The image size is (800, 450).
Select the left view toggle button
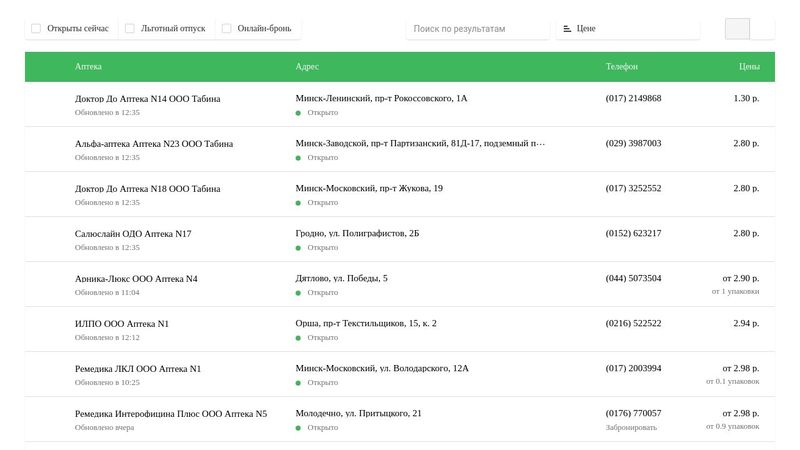pyautogui.click(x=737, y=29)
